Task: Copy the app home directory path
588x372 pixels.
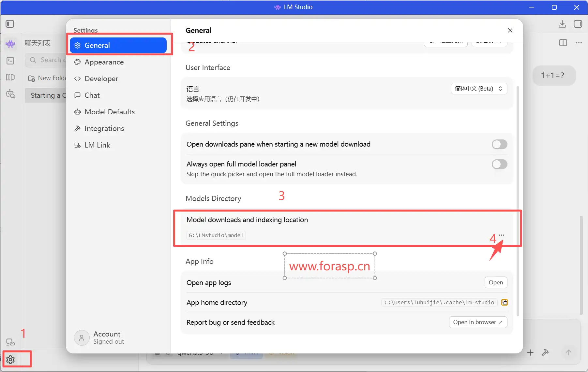Action: (504, 302)
